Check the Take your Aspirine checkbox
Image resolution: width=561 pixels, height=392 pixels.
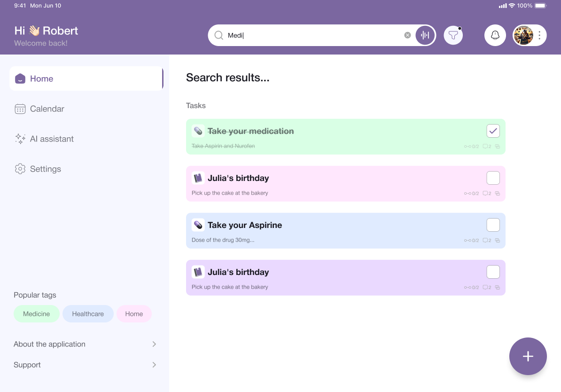[x=493, y=225]
